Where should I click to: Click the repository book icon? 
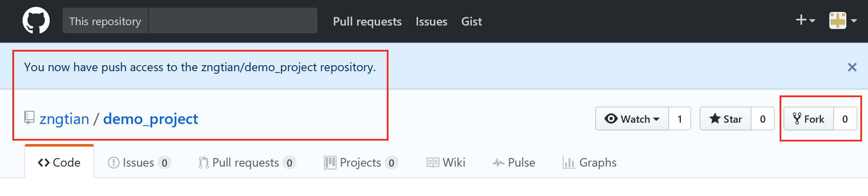point(29,118)
